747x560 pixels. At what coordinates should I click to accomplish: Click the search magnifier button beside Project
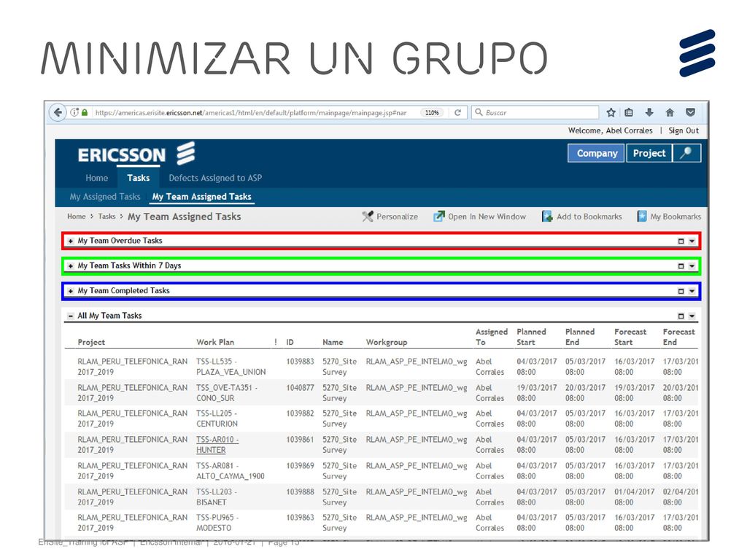click(x=686, y=153)
